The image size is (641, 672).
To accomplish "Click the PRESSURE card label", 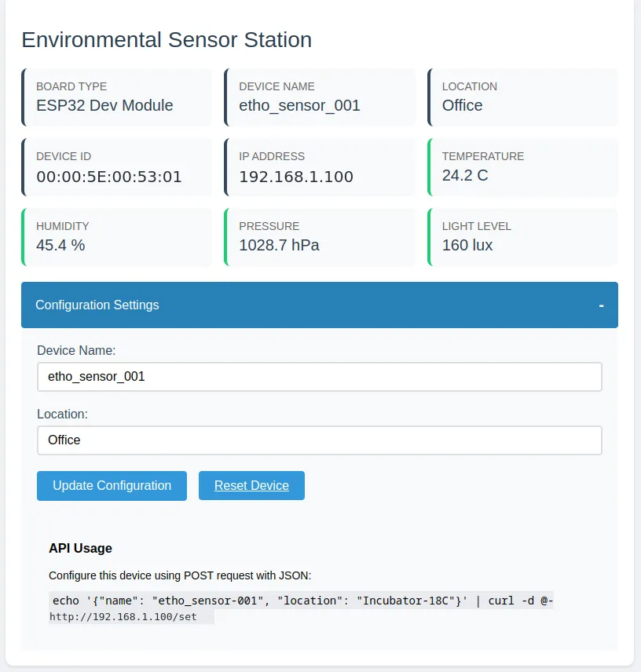I will click(x=269, y=226).
